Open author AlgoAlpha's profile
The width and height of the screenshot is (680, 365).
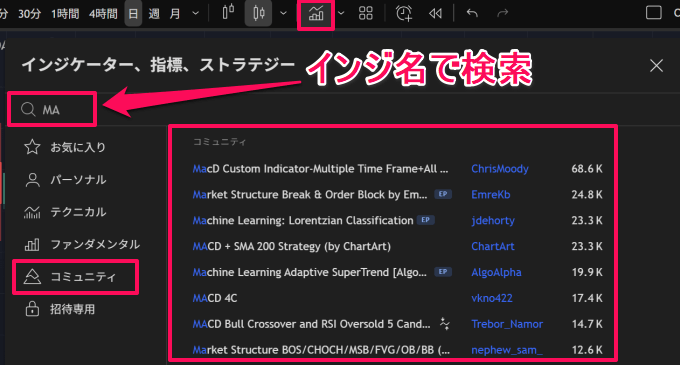click(496, 272)
